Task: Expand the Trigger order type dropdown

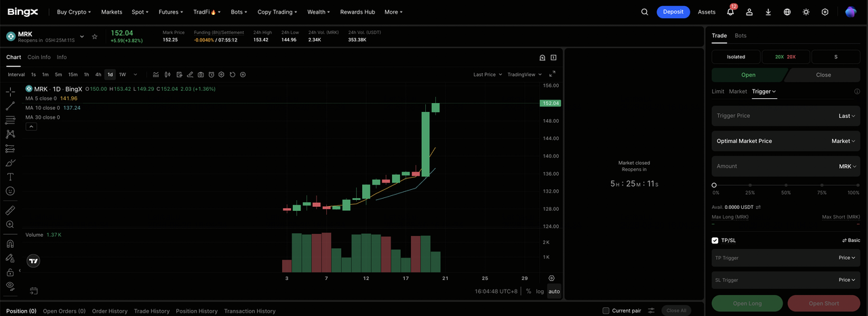Action: point(764,91)
